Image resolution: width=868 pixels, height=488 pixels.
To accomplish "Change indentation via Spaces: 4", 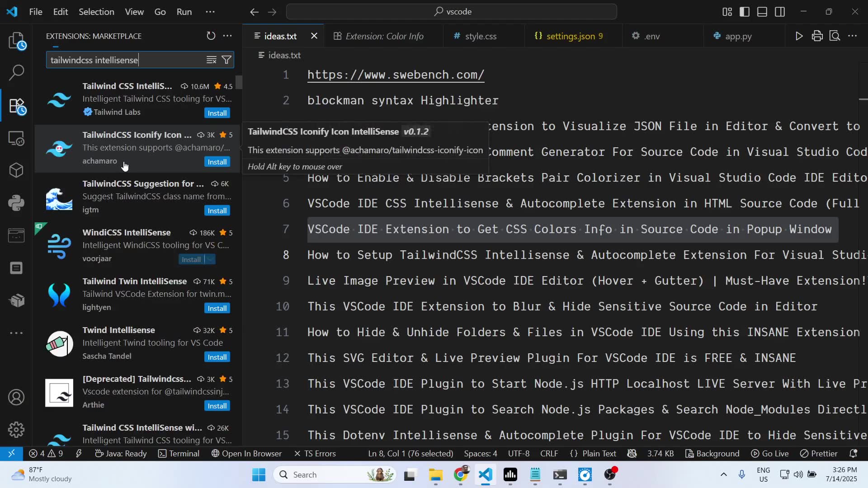I will point(481,454).
